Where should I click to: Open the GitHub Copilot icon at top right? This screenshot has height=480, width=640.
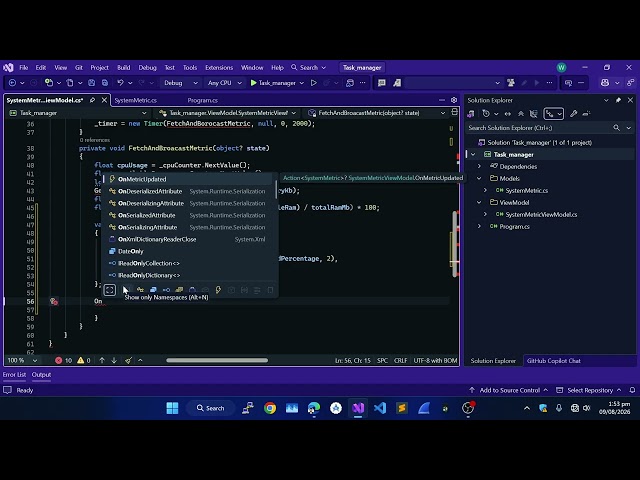click(605, 83)
